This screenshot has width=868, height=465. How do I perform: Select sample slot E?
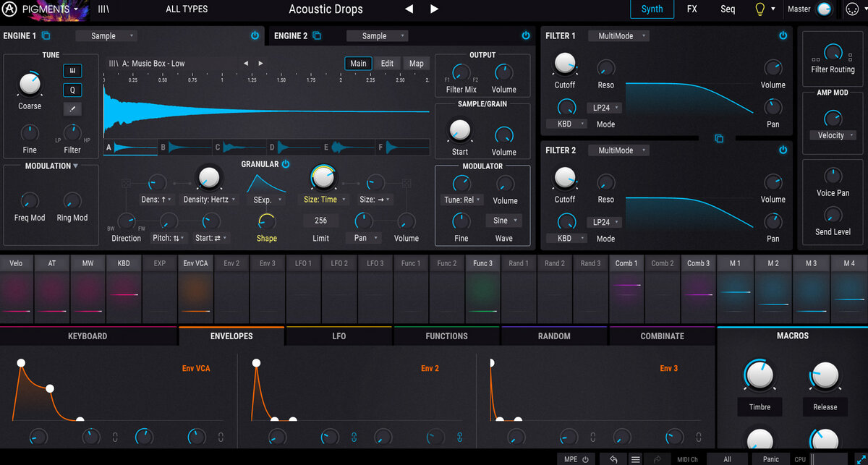tap(349, 147)
